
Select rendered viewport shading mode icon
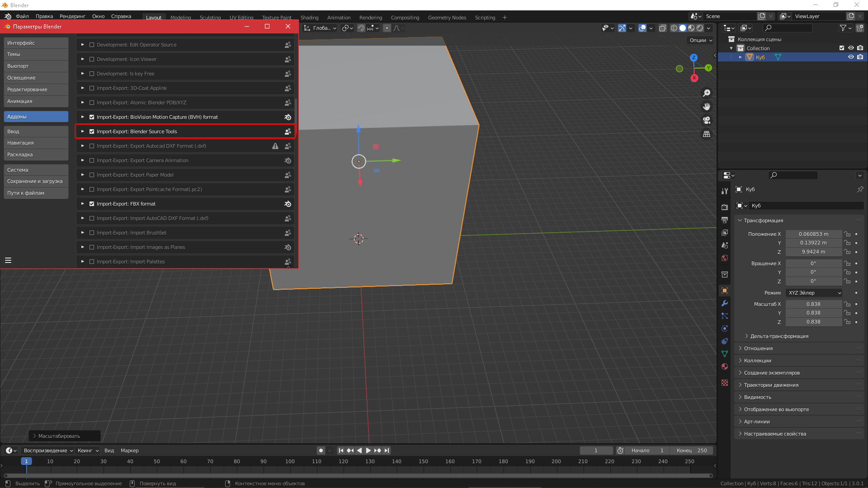click(x=700, y=28)
